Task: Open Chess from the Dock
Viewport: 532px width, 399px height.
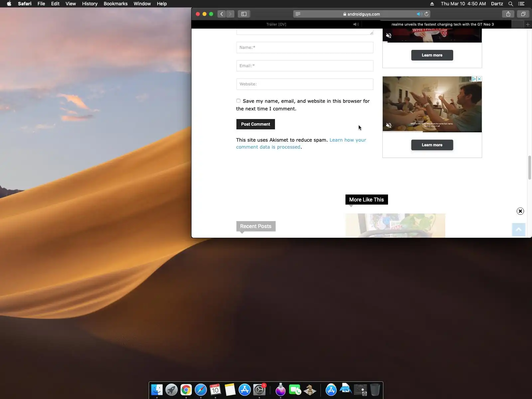Action: [x=310, y=390]
